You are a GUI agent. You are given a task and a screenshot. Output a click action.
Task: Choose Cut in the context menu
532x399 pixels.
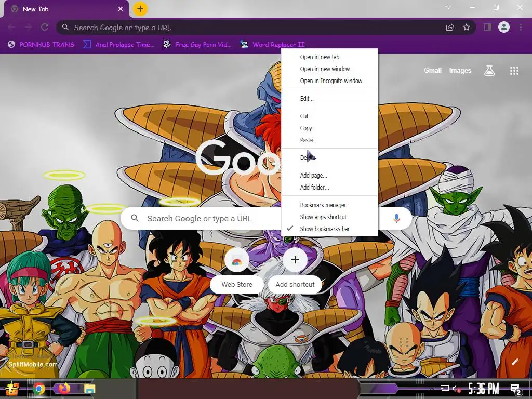point(329,116)
